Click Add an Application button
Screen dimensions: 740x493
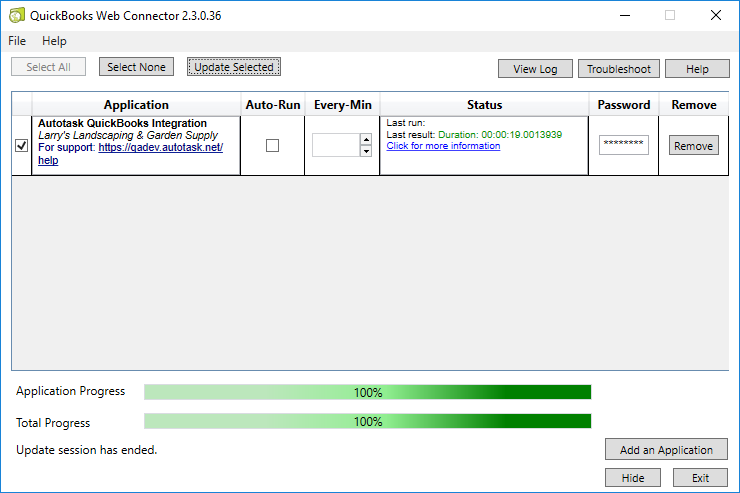tap(666, 450)
